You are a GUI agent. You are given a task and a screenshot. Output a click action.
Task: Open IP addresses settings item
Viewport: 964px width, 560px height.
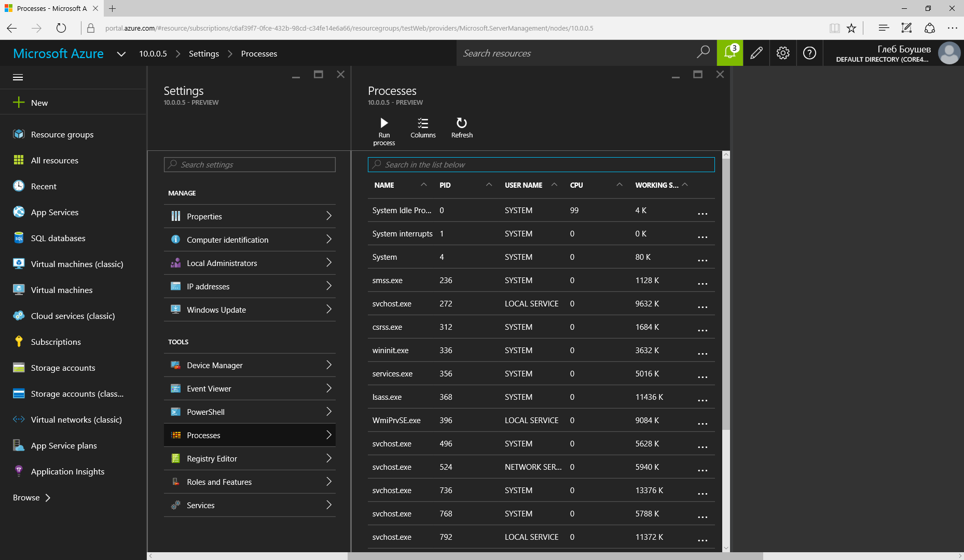coord(250,286)
